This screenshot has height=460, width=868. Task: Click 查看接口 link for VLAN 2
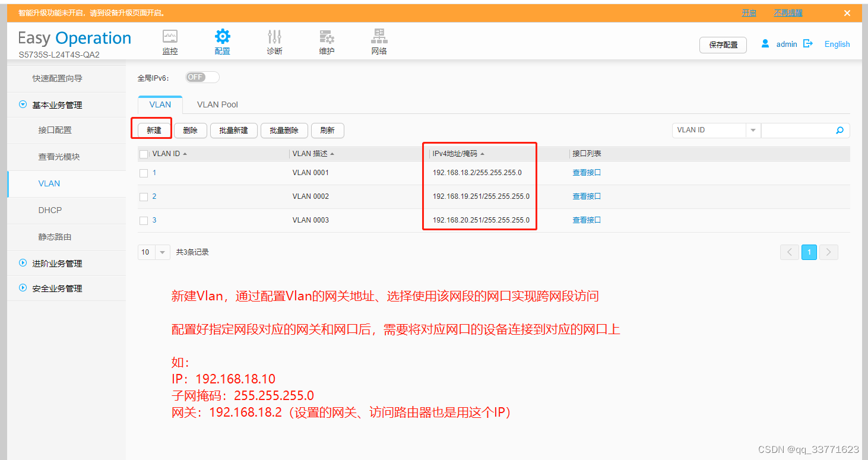pos(587,196)
